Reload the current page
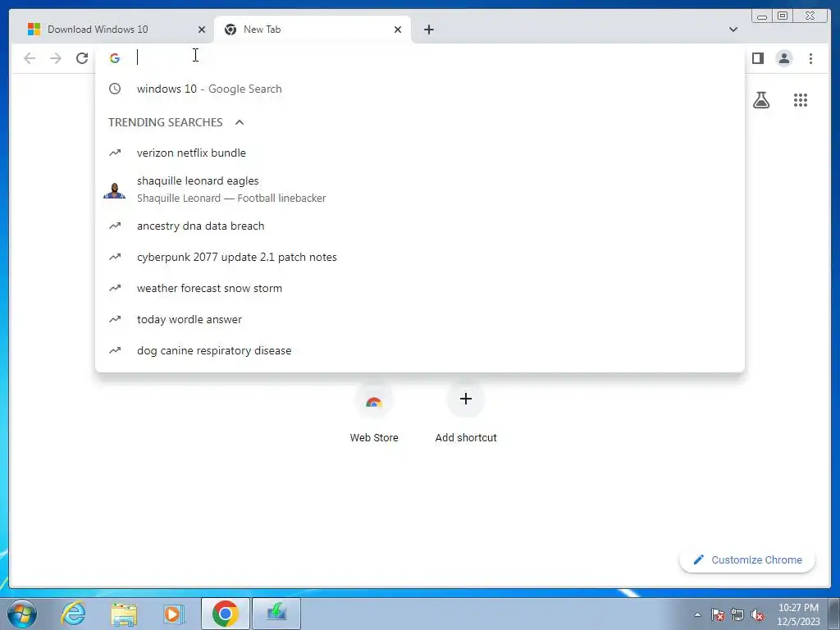 tap(82, 58)
